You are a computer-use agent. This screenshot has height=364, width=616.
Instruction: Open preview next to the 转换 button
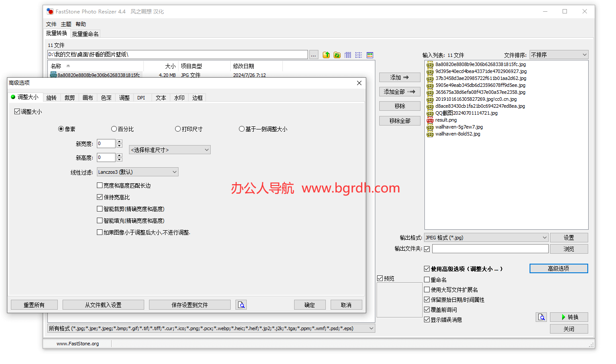coord(541,317)
